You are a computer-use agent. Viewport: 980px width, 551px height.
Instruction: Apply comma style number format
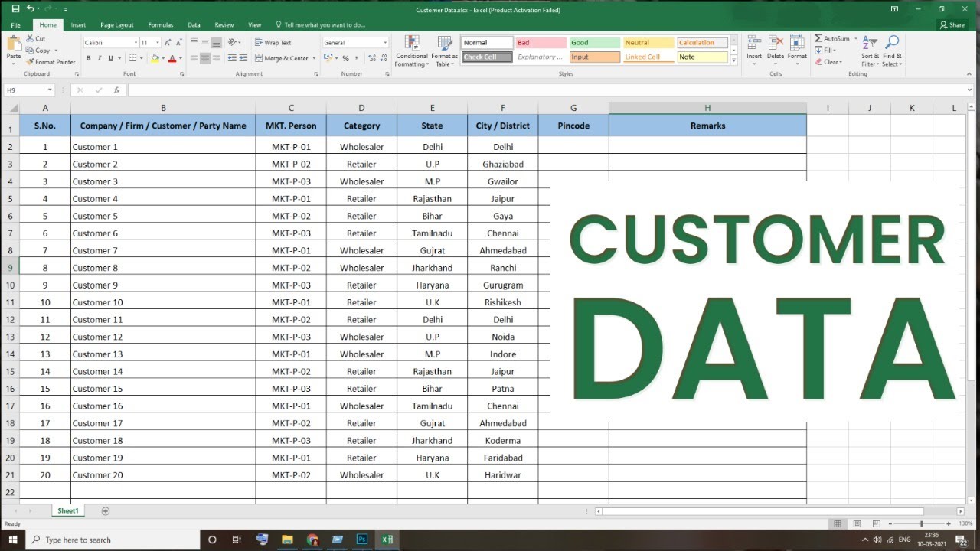(357, 58)
